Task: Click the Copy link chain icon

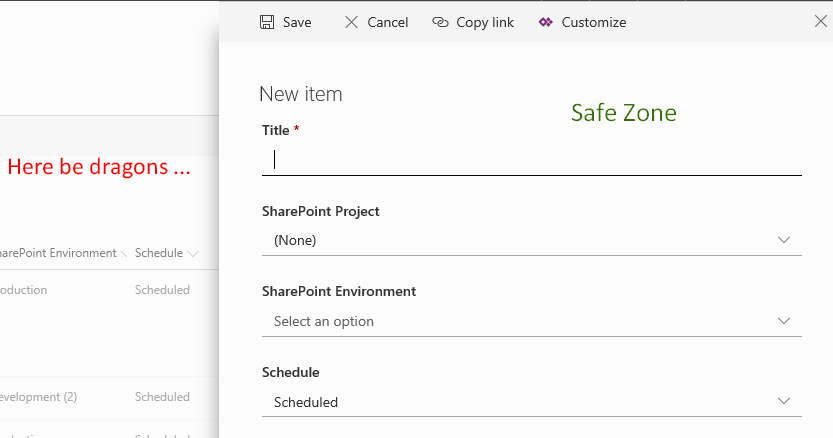Action: click(440, 22)
